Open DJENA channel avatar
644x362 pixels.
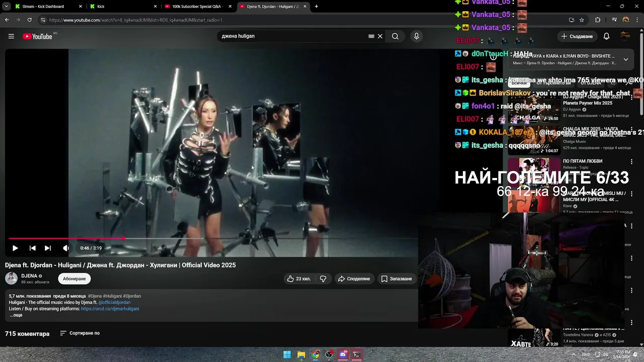(x=11, y=278)
